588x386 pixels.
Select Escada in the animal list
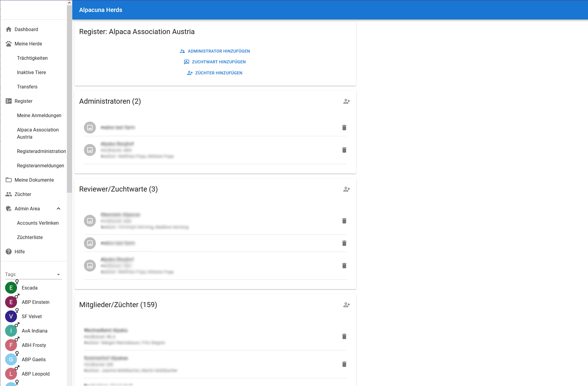coord(33,288)
